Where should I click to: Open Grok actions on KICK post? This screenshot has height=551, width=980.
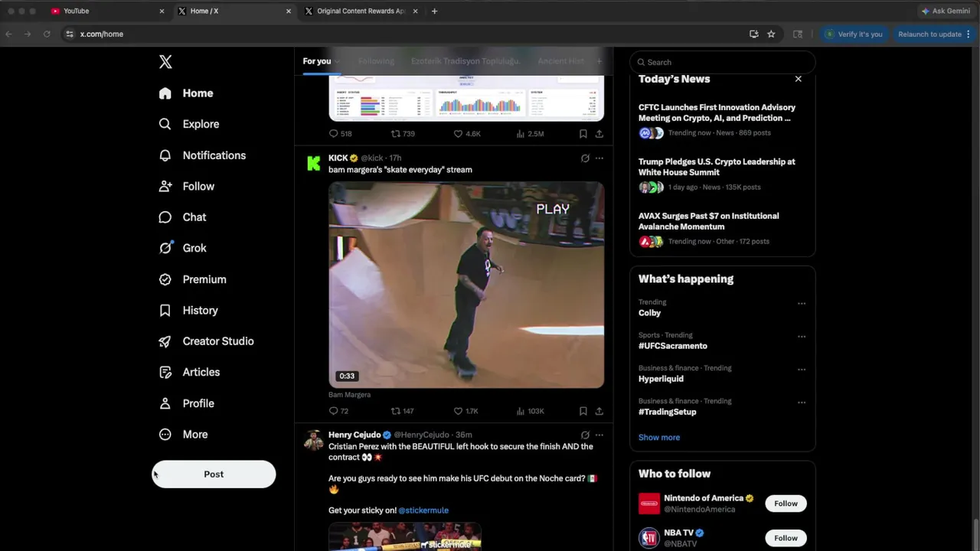click(x=585, y=158)
